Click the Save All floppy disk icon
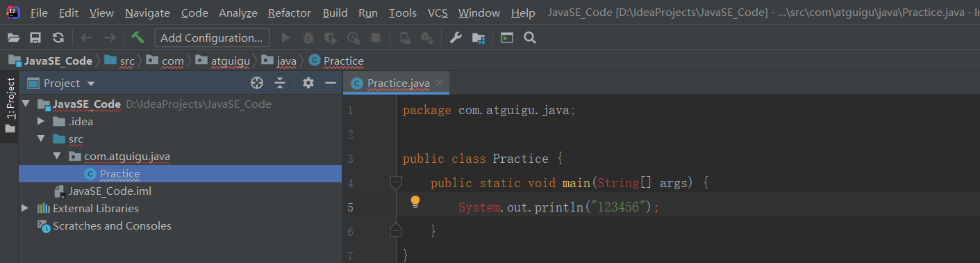This screenshot has width=980, height=263. [x=35, y=38]
